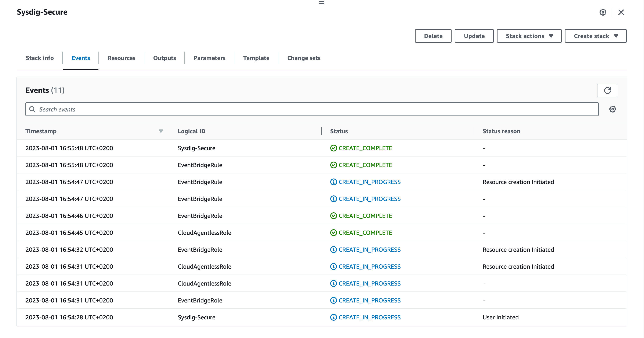Click the Logical ID column header
Screen dimensions: 644x338
coord(192,131)
